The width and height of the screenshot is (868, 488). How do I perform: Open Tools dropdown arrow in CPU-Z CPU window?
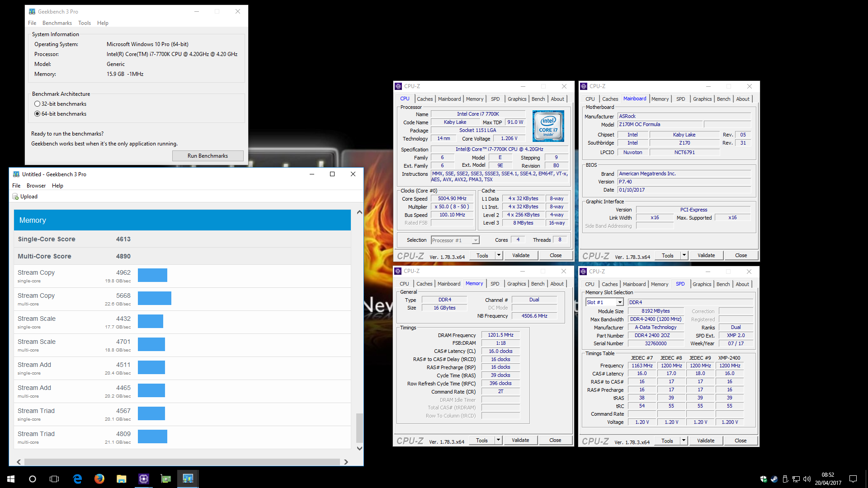pyautogui.click(x=499, y=255)
